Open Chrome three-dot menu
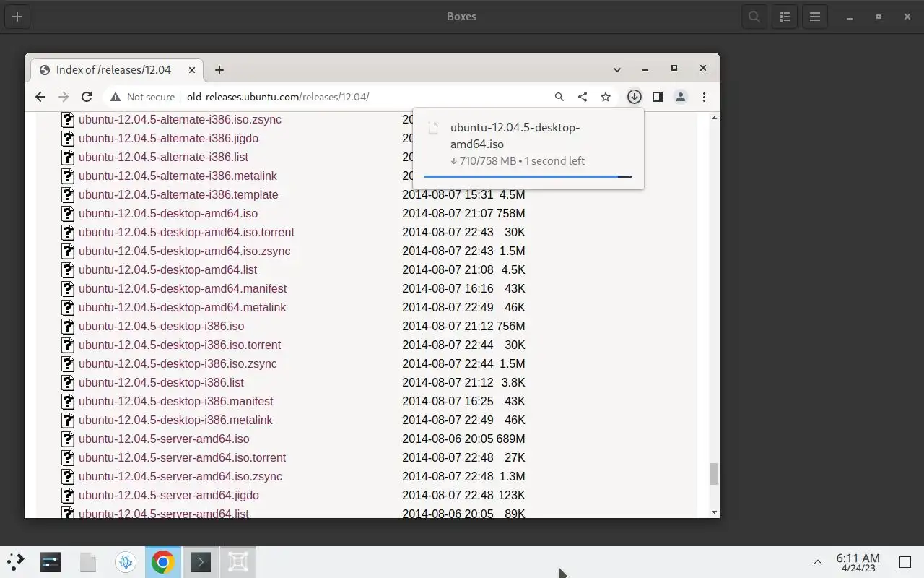The width and height of the screenshot is (924, 578). (704, 97)
